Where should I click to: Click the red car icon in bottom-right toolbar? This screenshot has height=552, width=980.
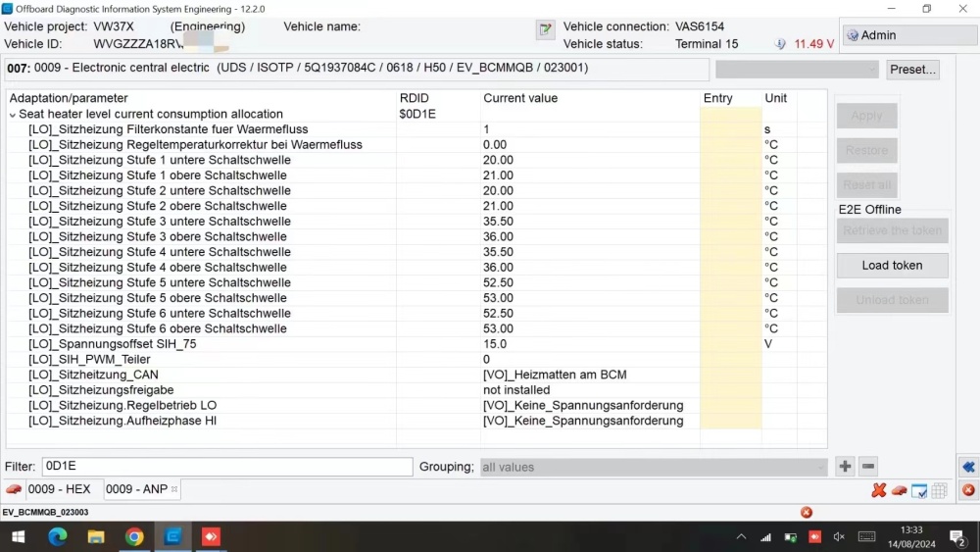[899, 490]
